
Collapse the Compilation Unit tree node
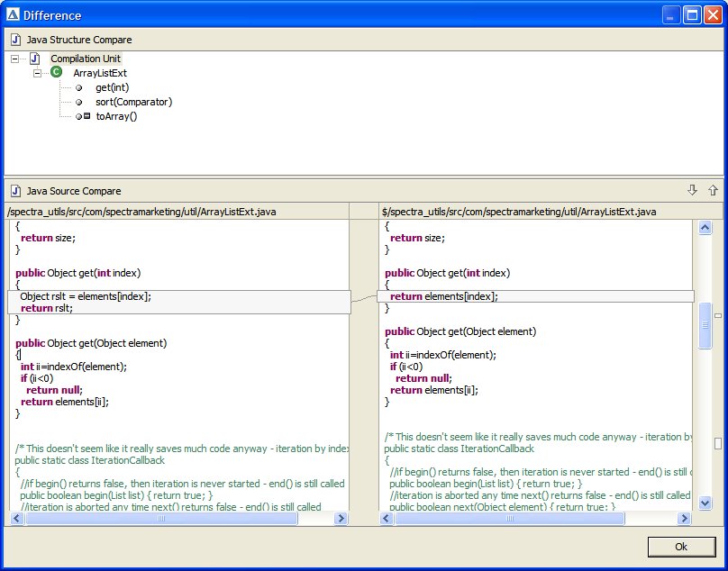14,59
